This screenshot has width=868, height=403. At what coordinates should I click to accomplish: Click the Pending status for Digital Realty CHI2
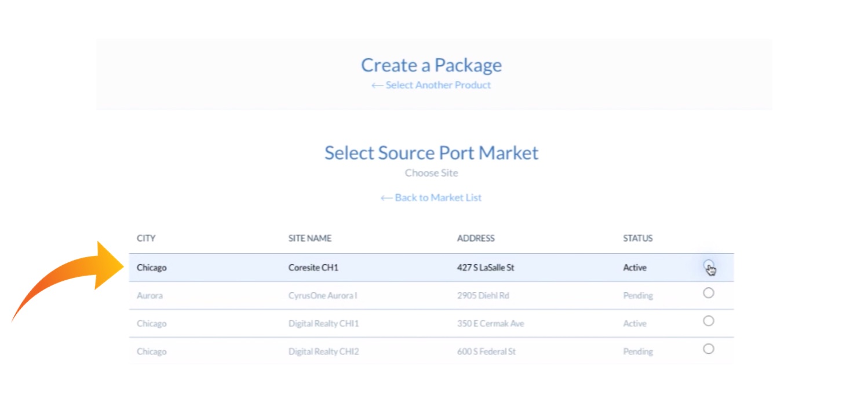click(637, 351)
